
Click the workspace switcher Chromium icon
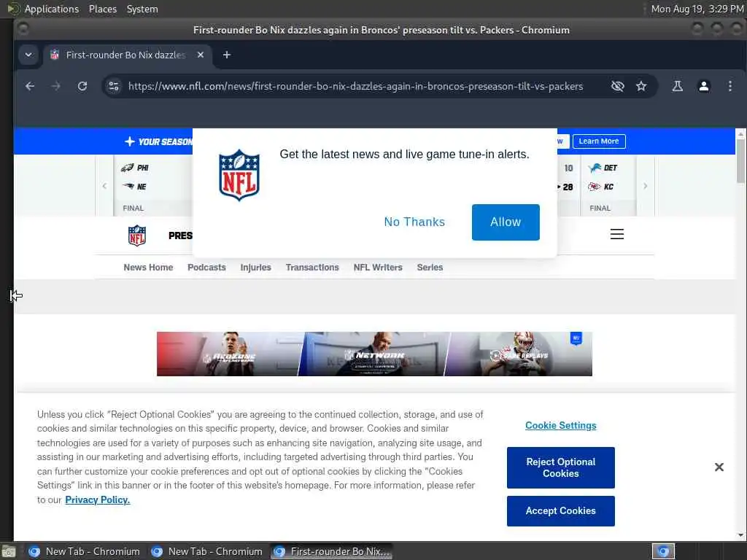663,551
